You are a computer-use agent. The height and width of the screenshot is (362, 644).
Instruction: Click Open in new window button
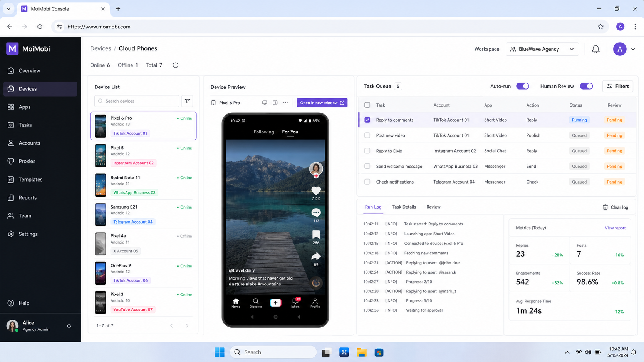(322, 103)
